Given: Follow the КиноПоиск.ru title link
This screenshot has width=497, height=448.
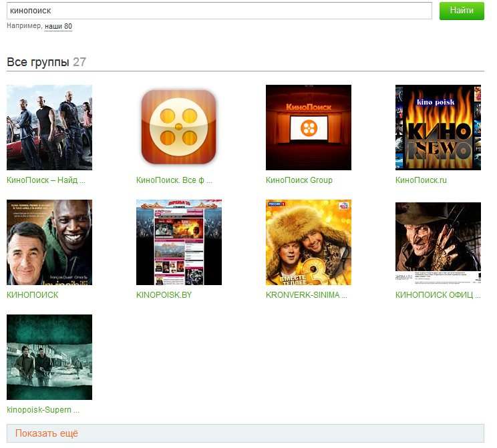Looking at the screenshot, I should [x=421, y=180].
